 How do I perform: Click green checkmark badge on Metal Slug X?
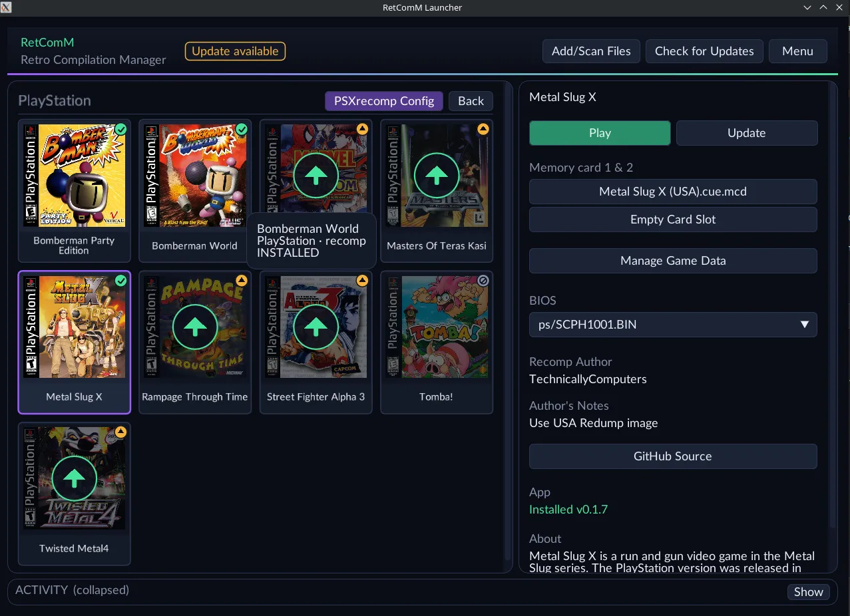tap(120, 281)
